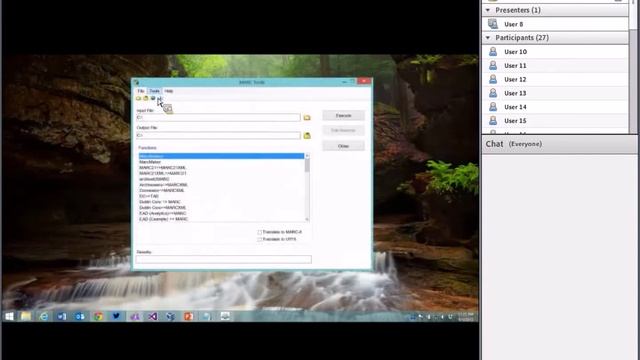
Task: Open the File menu in MARC Tools
Action: click(x=141, y=91)
